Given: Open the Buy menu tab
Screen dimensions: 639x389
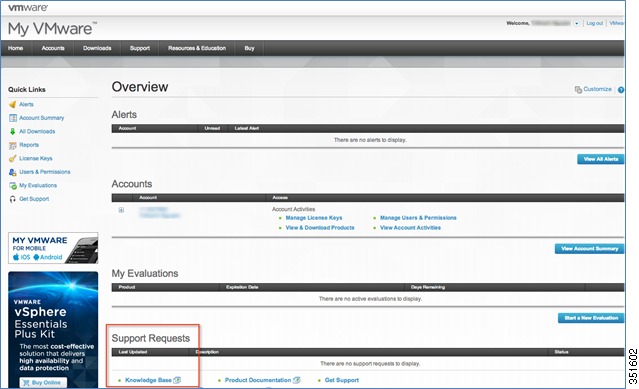Looking at the screenshot, I should coord(249,48).
